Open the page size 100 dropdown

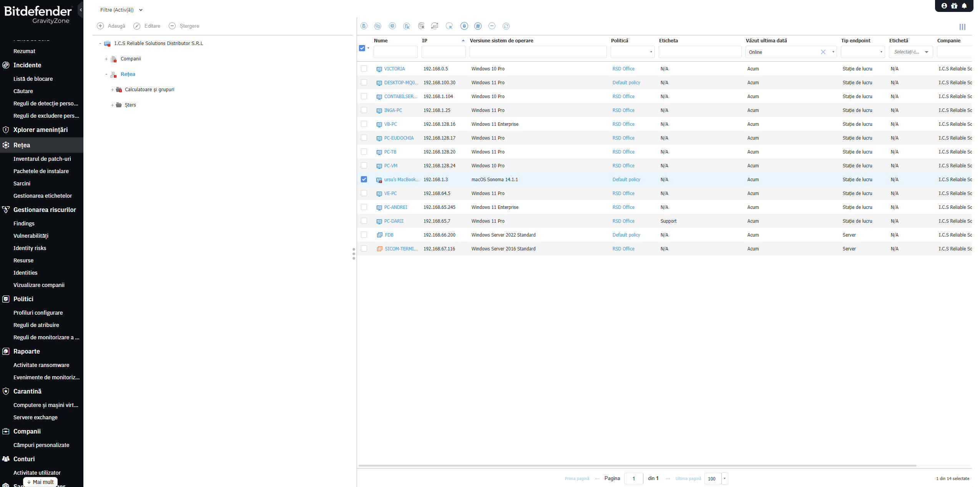pyautogui.click(x=725, y=479)
